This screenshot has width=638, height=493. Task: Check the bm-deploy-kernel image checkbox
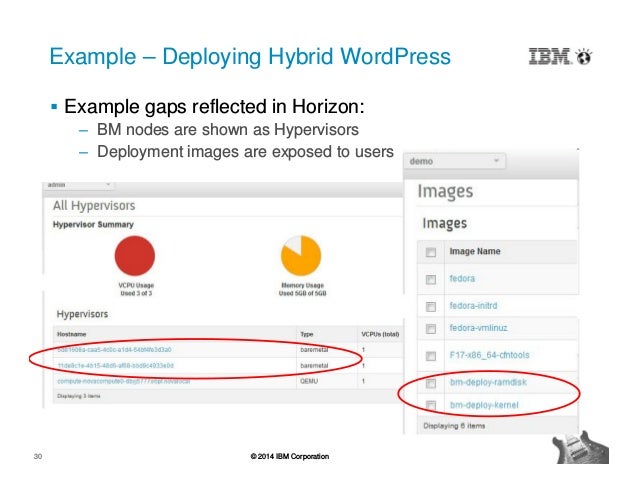(430, 405)
